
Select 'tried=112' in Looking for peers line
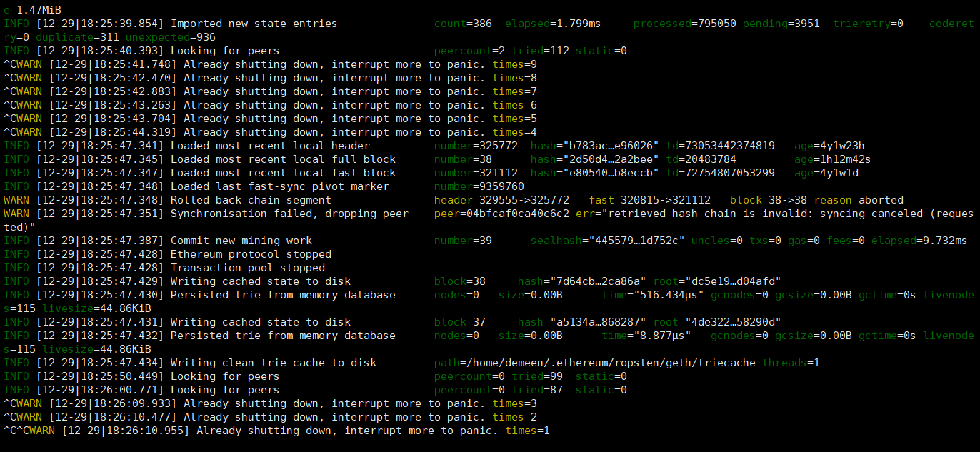[540, 51]
